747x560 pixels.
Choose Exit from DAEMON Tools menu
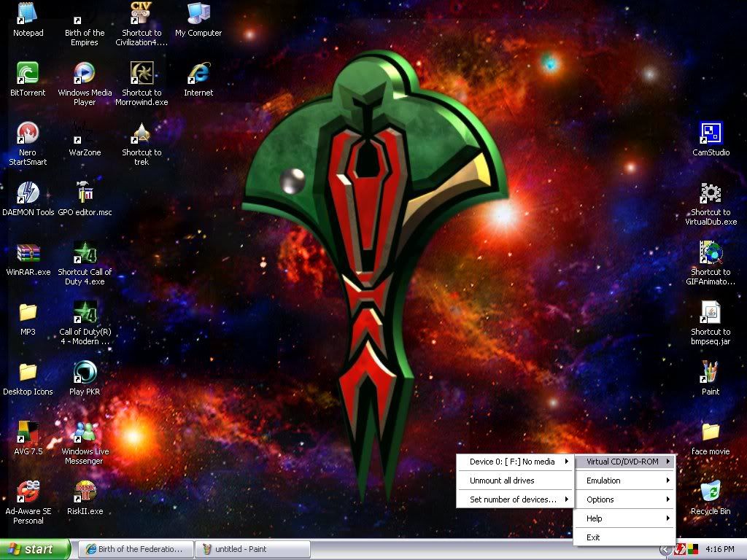coord(624,537)
